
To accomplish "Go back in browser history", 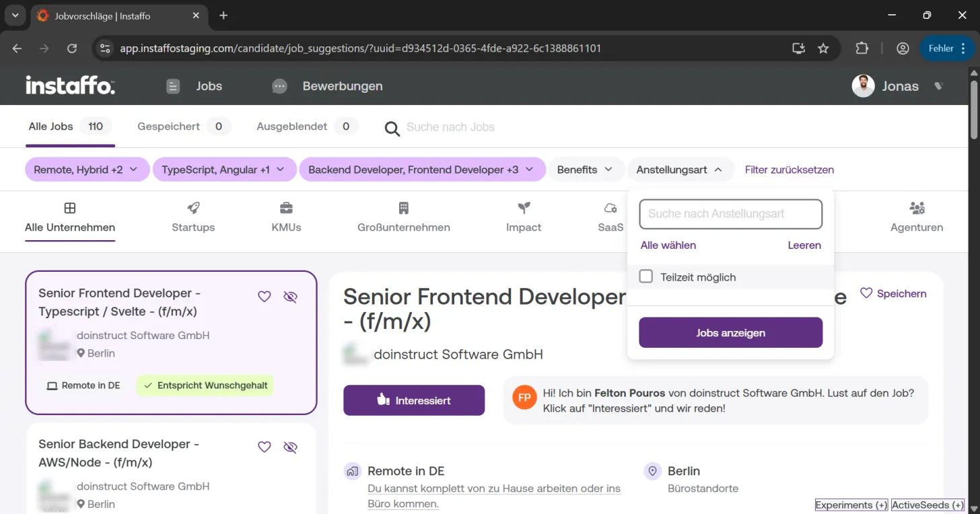I will coord(17,48).
